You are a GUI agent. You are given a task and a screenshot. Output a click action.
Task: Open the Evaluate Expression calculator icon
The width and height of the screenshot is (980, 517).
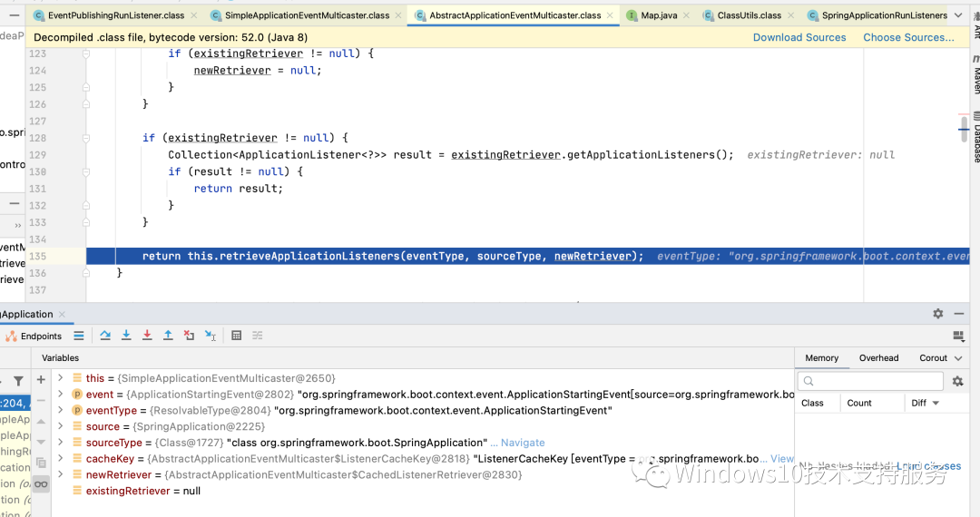236,336
